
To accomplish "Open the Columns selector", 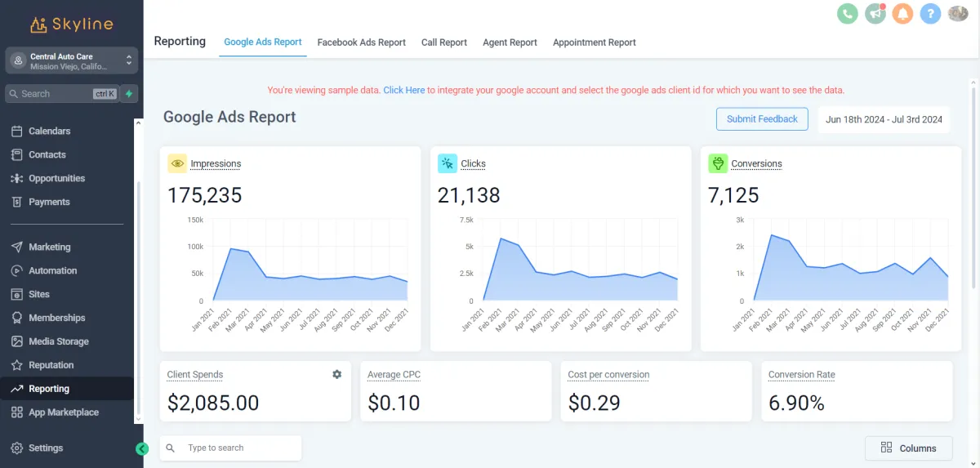I will coord(909,448).
